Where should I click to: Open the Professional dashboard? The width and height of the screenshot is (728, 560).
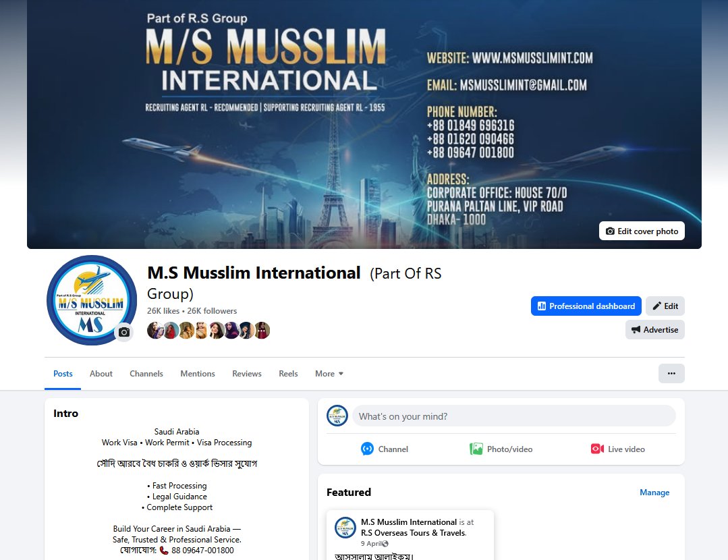[586, 306]
